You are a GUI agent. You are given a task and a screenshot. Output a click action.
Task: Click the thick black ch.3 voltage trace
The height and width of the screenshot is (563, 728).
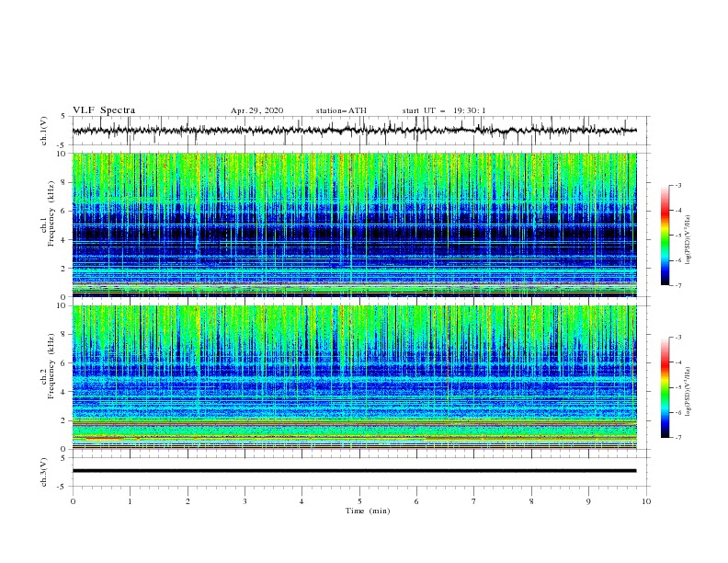(354, 471)
